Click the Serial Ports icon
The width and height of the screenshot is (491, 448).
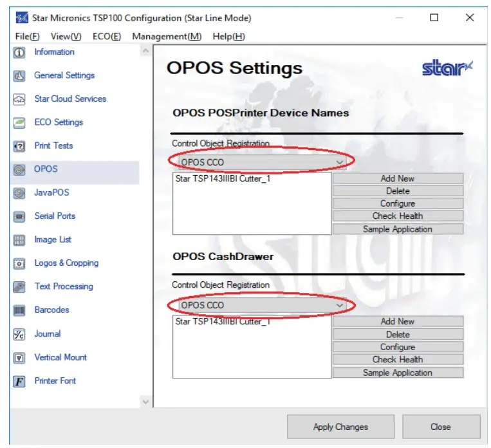pos(19,216)
